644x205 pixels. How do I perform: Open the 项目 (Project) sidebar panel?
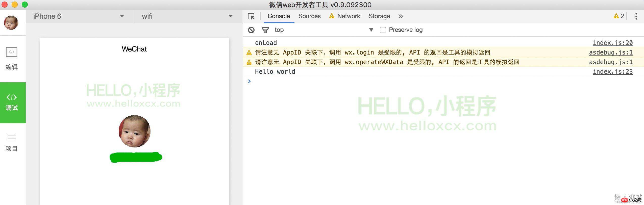coord(12,143)
